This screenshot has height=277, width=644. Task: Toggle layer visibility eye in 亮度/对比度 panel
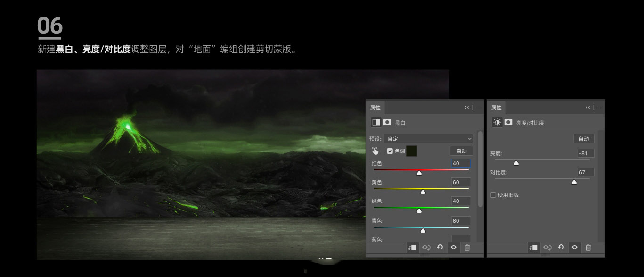pos(574,247)
